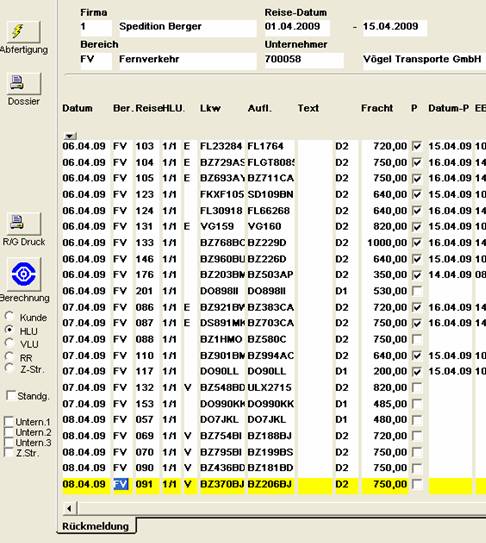Select Aufl. cell BZ188BJ

[x=271, y=436]
